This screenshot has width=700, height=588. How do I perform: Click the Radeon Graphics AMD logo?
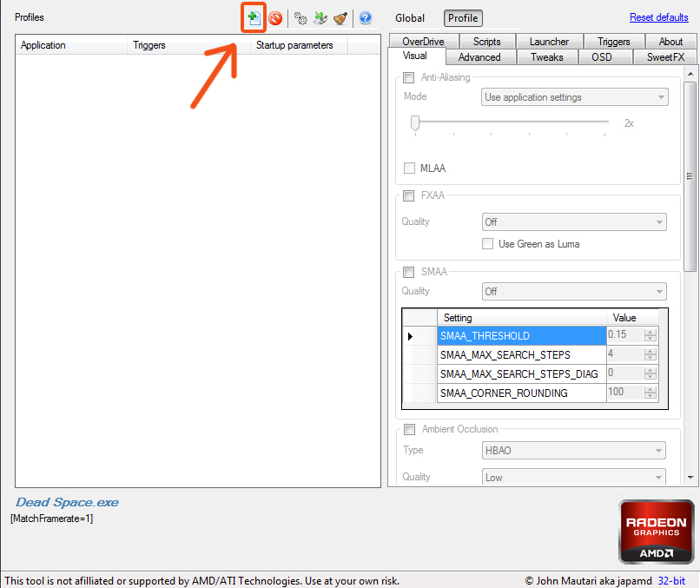(657, 531)
